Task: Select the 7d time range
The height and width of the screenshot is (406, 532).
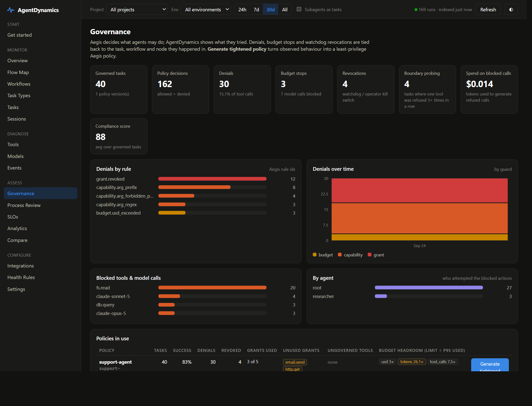Action: pyautogui.click(x=256, y=10)
